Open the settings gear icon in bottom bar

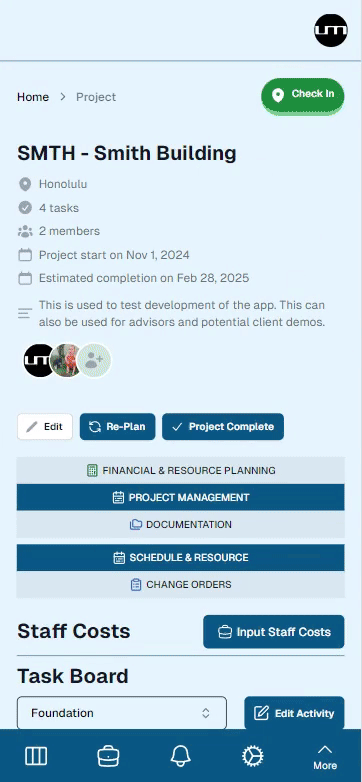pyautogui.click(x=253, y=756)
